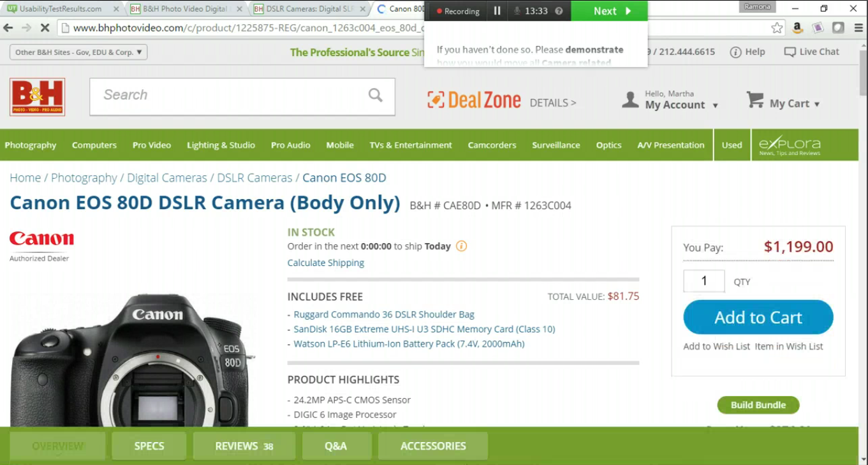Open the Surveillance menu
The image size is (868, 465).
point(556,145)
